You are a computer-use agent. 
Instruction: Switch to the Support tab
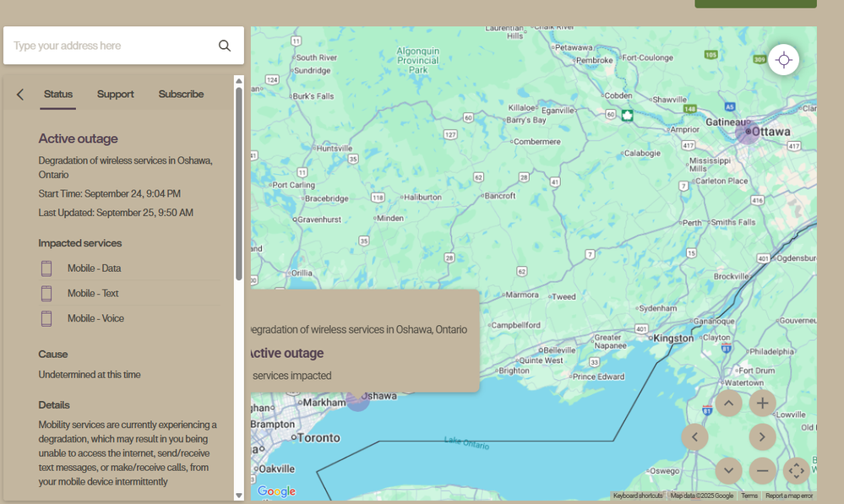pos(115,95)
